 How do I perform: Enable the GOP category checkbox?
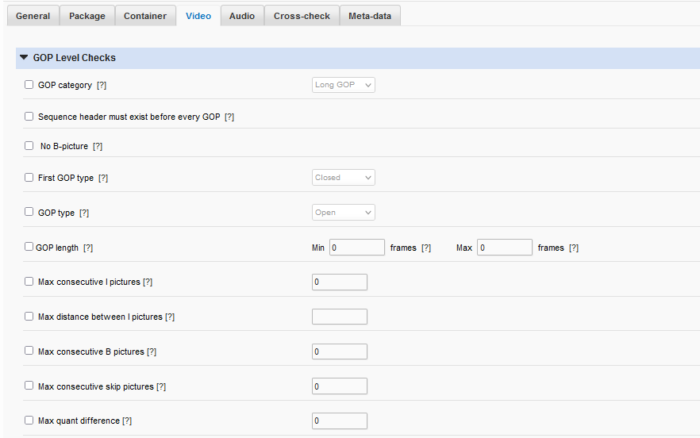(x=29, y=85)
